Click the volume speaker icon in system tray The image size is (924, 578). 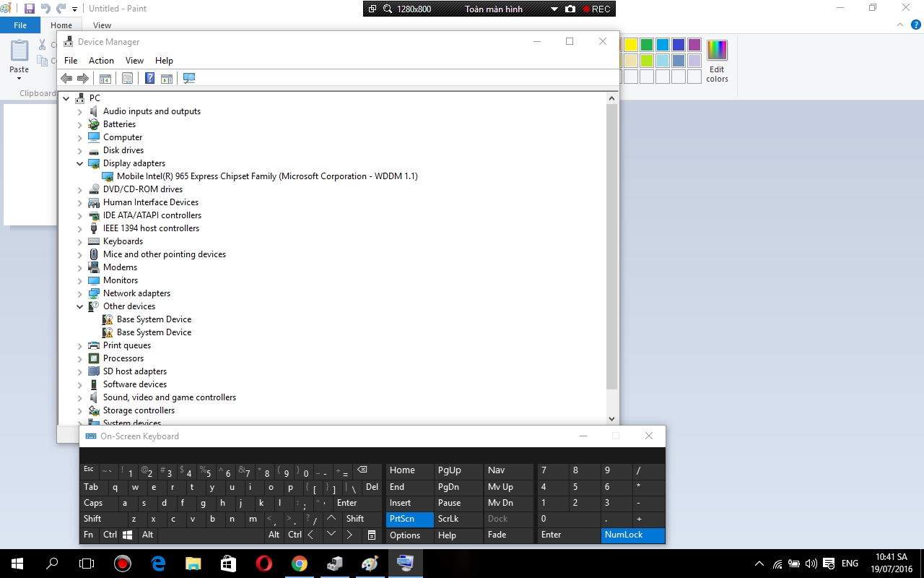coord(811,564)
